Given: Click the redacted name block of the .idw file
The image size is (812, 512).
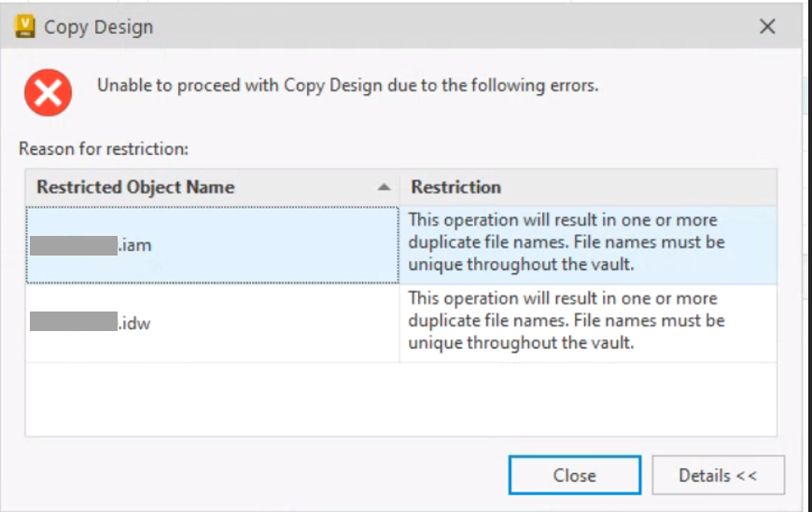Looking at the screenshot, I should point(73,324).
